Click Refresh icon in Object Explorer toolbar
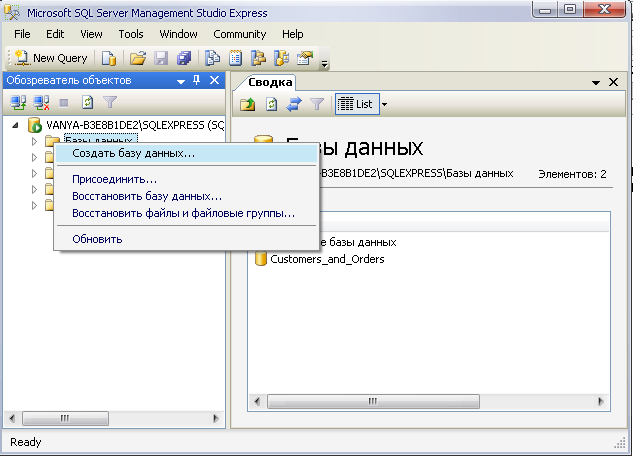 88,102
